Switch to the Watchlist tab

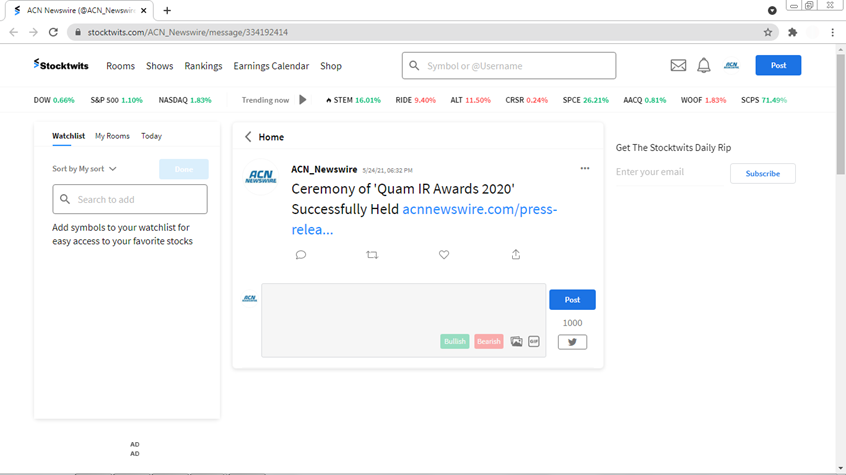69,136
